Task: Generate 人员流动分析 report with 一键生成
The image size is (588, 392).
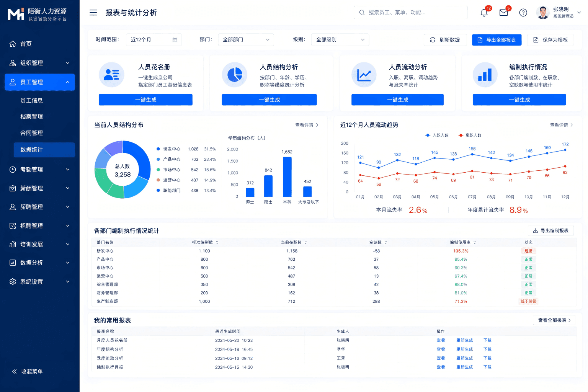Action: [x=398, y=100]
